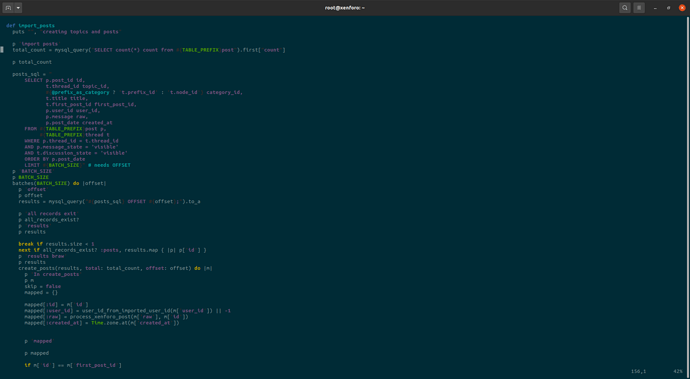Minimize the terminal window

[x=655, y=8]
